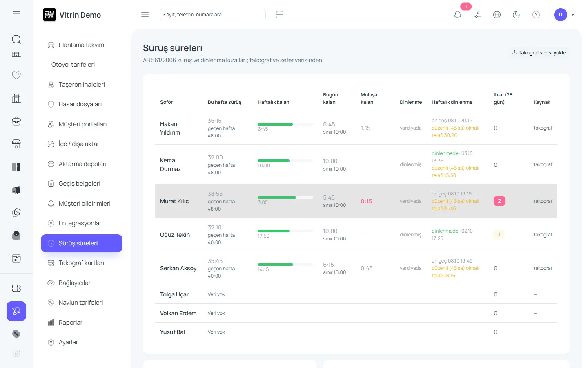Open Geçiş belgeleri
Viewport: 588px width, 368px height.
pos(82,184)
